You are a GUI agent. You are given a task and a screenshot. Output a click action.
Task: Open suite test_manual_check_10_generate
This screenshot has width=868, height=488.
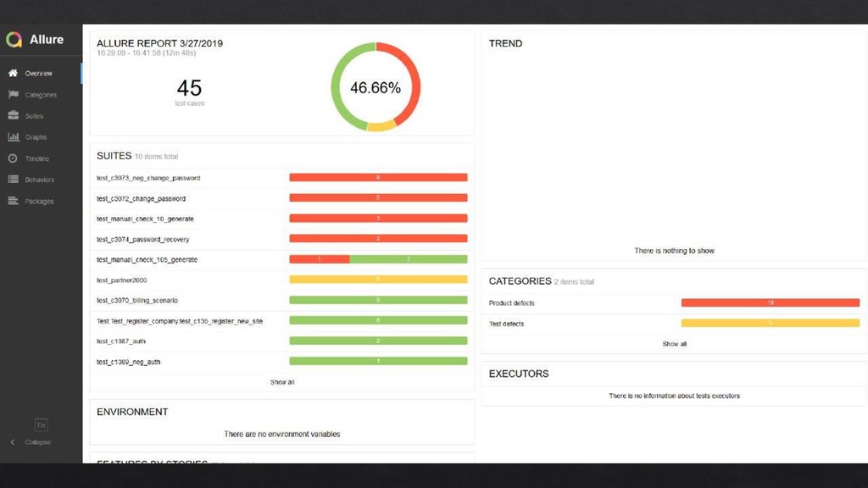point(281,219)
